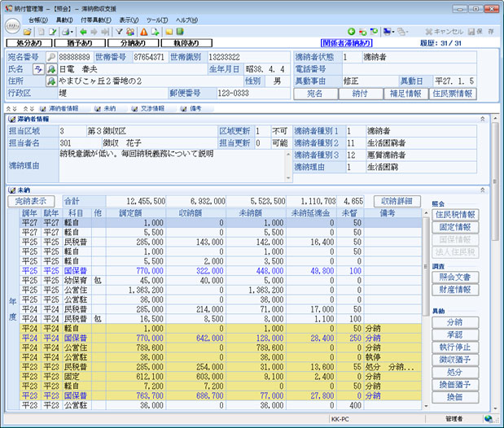Click the filter funnel icon in toolbar

point(118,31)
